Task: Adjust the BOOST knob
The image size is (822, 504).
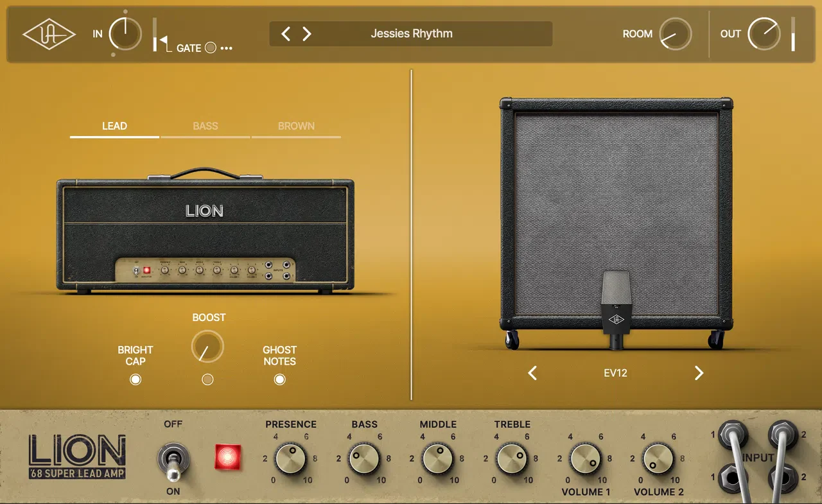Action: [x=207, y=346]
